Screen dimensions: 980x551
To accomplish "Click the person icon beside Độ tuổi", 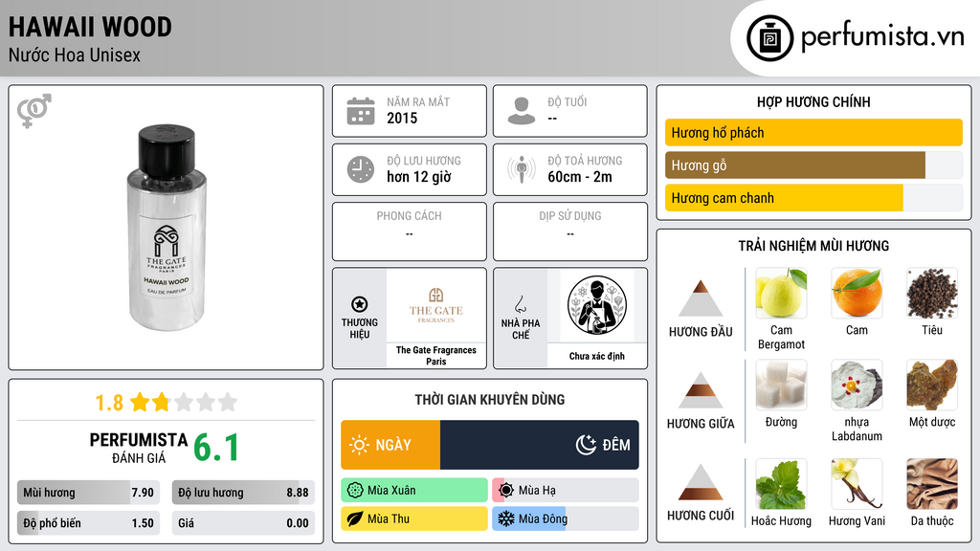I will [x=522, y=111].
